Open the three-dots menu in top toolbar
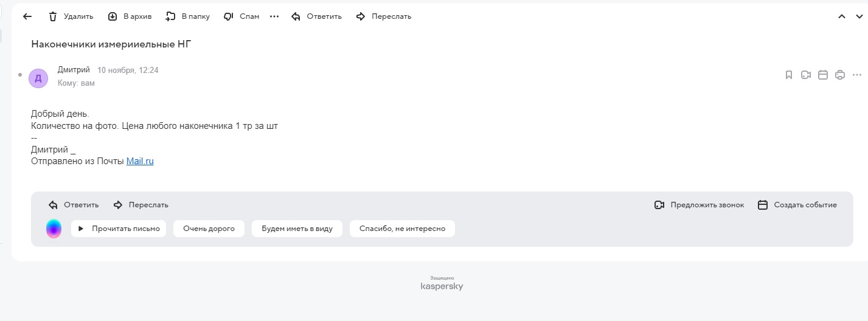 274,16
